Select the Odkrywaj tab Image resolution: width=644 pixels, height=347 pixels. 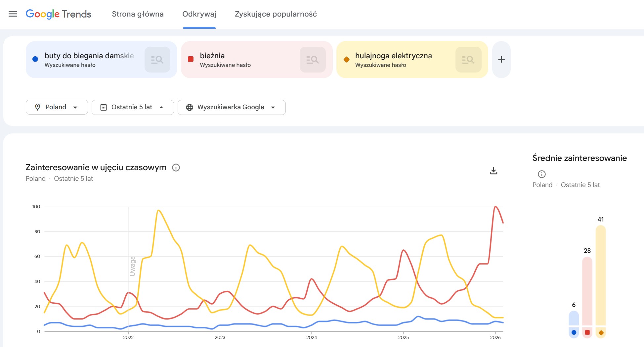(x=199, y=14)
